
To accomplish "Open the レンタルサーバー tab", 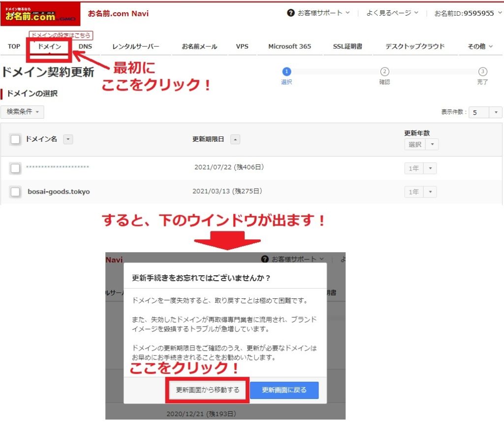I will tap(136, 46).
